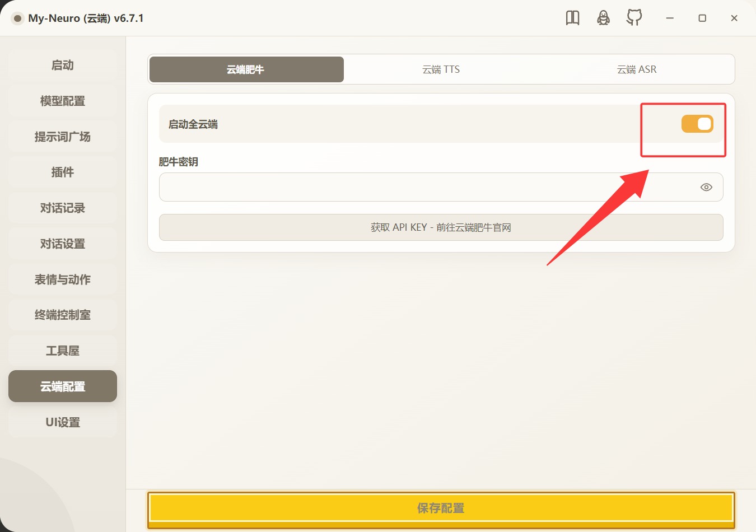Toggle the 启动全云端 switch off
756x532 pixels.
pos(697,124)
